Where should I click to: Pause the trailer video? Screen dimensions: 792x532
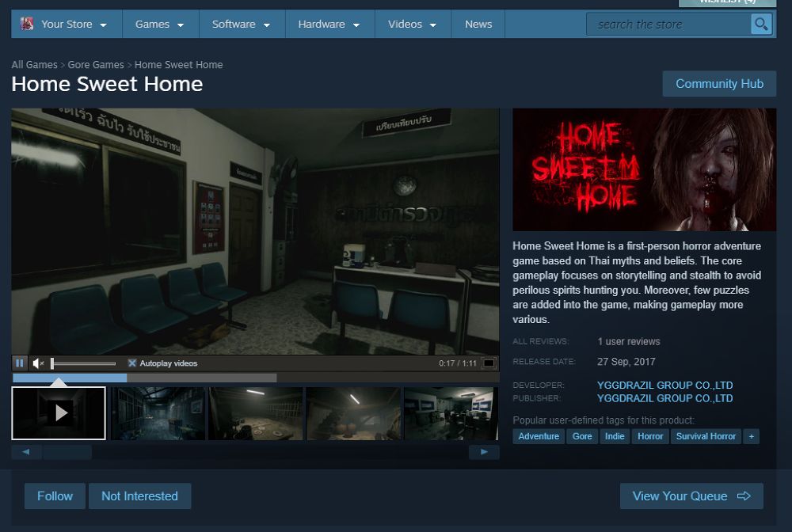(20, 363)
